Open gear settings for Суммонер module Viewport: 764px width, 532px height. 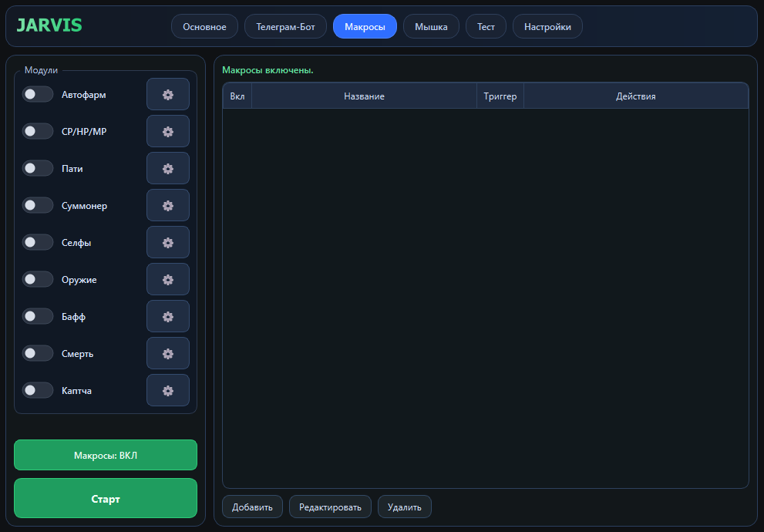(x=168, y=206)
